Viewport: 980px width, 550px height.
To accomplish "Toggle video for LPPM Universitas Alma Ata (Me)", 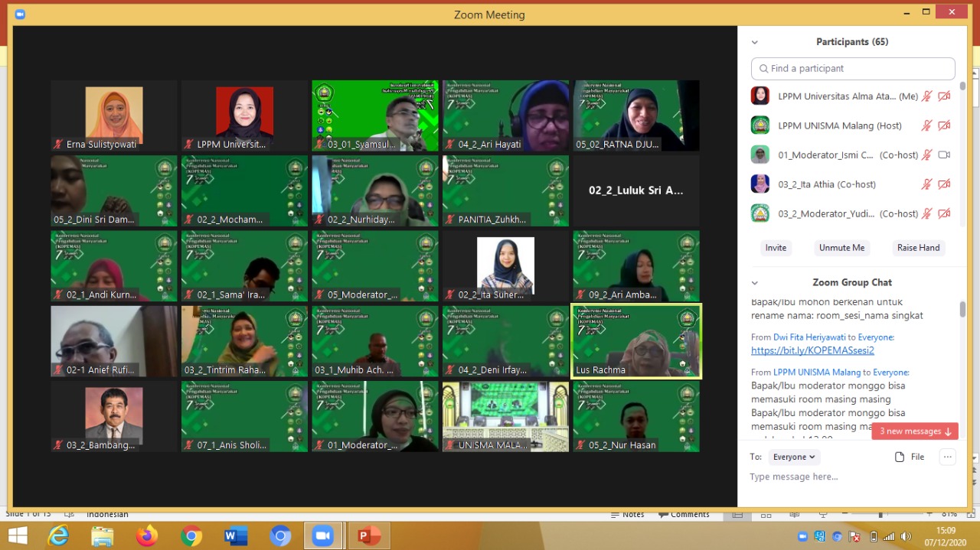I will pos(944,96).
